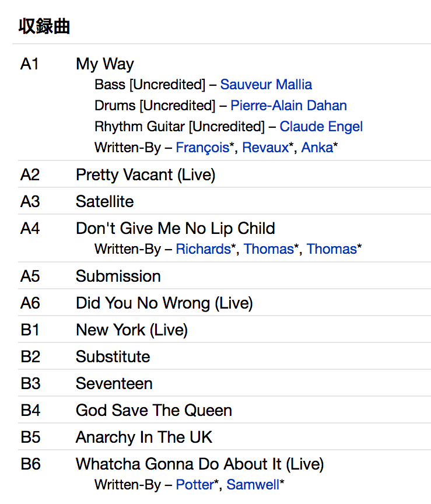431x504 pixels.
Task: Select God Save The Queen track
Action: [x=154, y=410]
